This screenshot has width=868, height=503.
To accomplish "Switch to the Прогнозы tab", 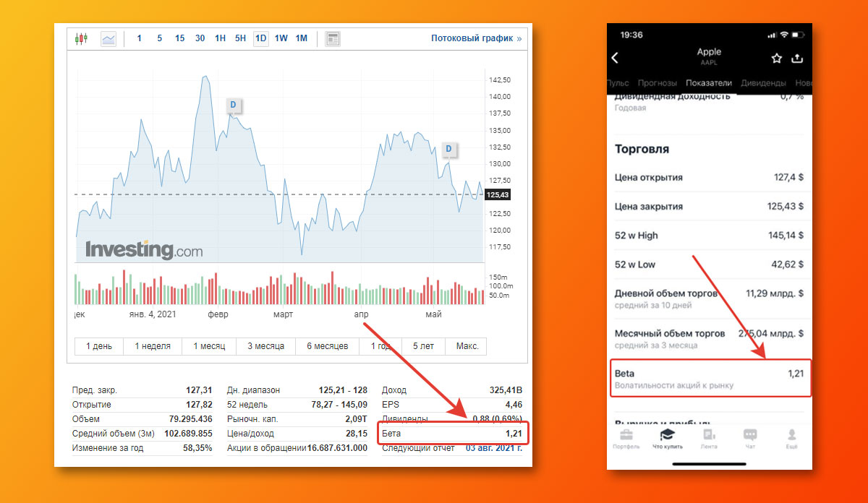I will point(658,83).
